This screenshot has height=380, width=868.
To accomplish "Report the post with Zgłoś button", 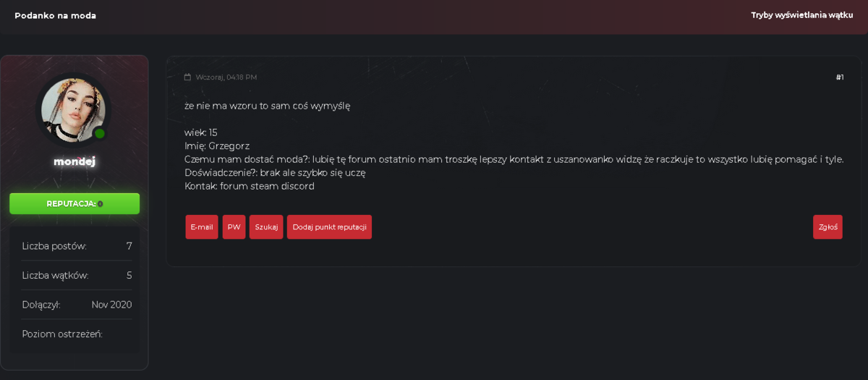I will 827,227.
